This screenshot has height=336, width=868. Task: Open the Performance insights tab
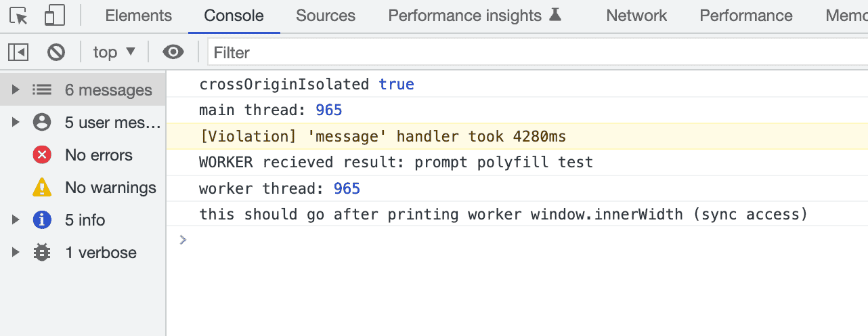pyautogui.click(x=474, y=16)
